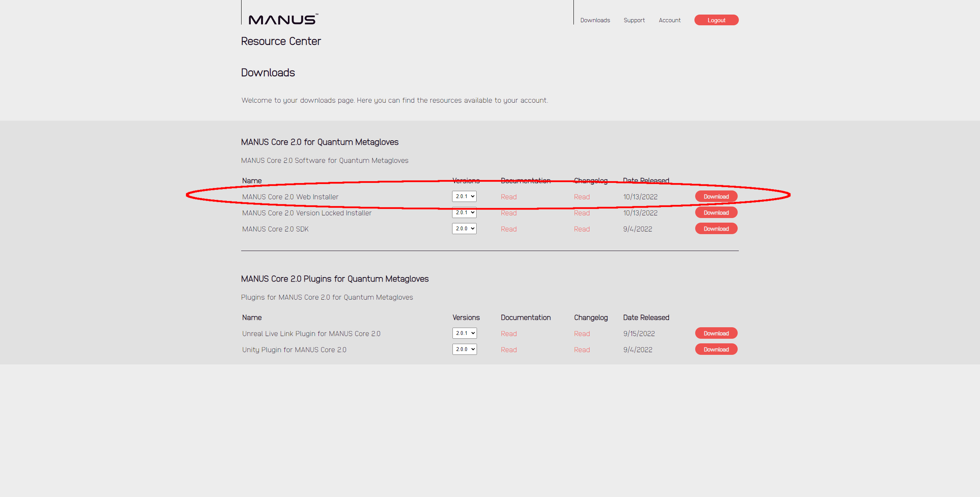Click Unity Plugin for MANUS Core 2.0 name

click(x=294, y=349)
